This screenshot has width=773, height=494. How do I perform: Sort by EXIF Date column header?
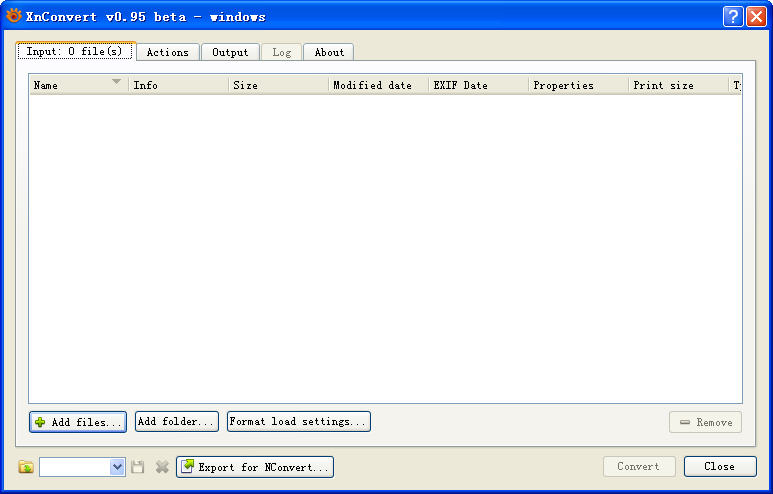[x=479, y=85]
